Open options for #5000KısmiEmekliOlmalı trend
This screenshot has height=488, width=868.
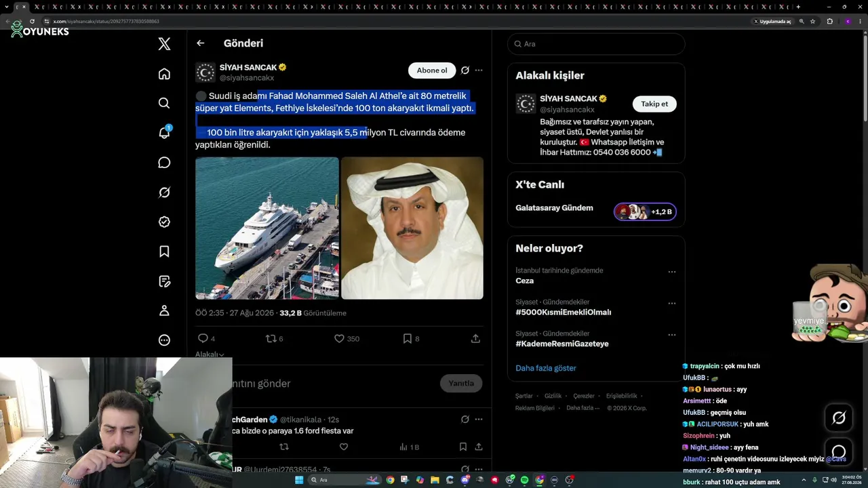(x=672, y=304)
